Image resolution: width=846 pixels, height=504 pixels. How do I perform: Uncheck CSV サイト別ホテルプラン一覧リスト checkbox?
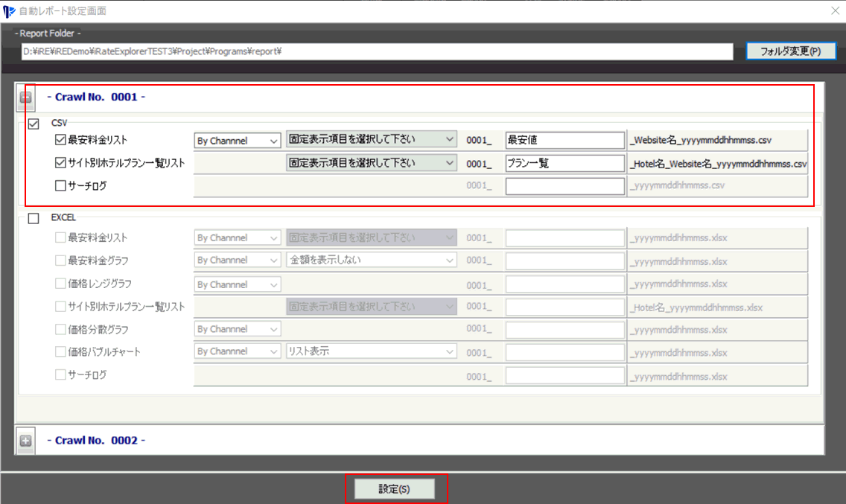pyautogui.click(x=60, y=163)
